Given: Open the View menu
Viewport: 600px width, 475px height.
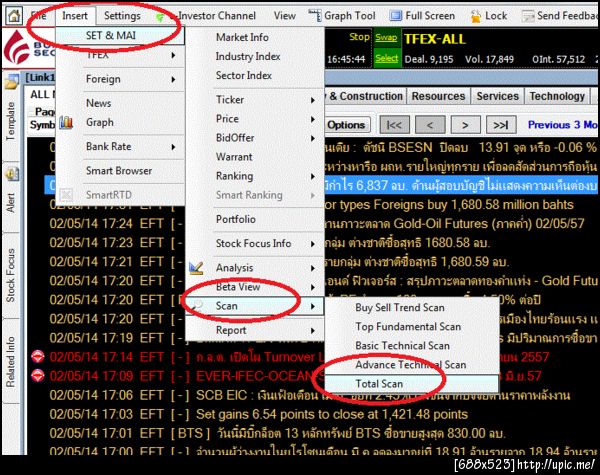Looking at the screenshot, I should (x=284, y=16).
